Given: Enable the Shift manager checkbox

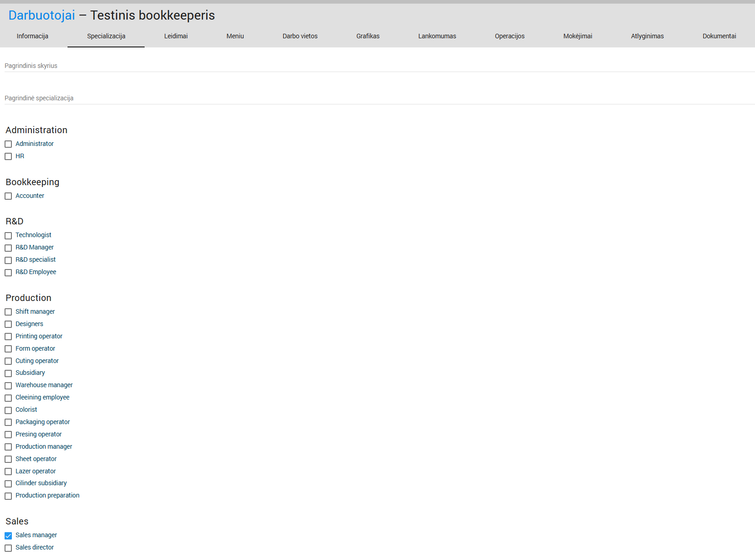Looking at the screenshot, I should click(x=8, y=312).
